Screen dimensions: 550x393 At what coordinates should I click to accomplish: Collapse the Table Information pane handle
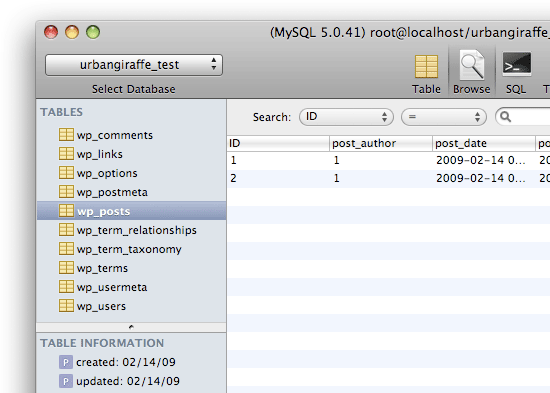click(131, 327)
